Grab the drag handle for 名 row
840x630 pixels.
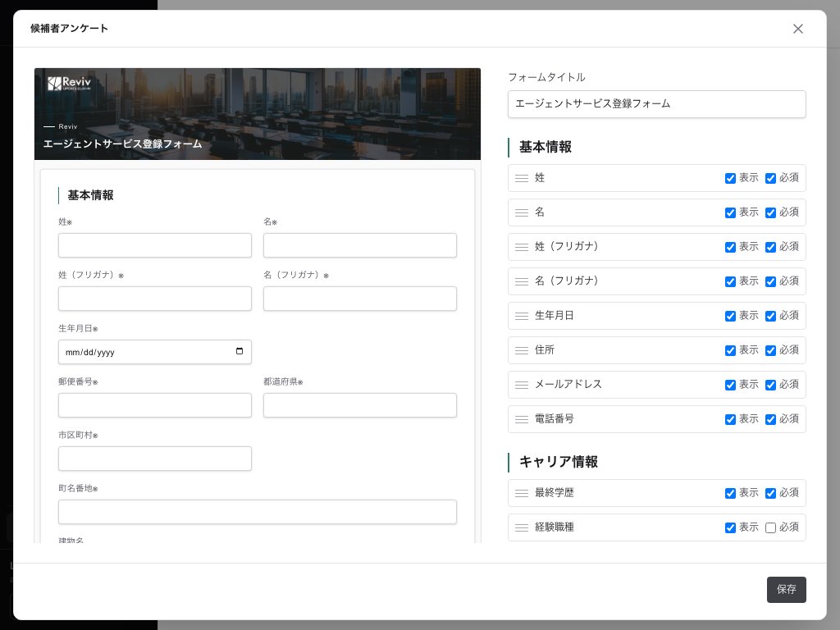pos(521,212)
